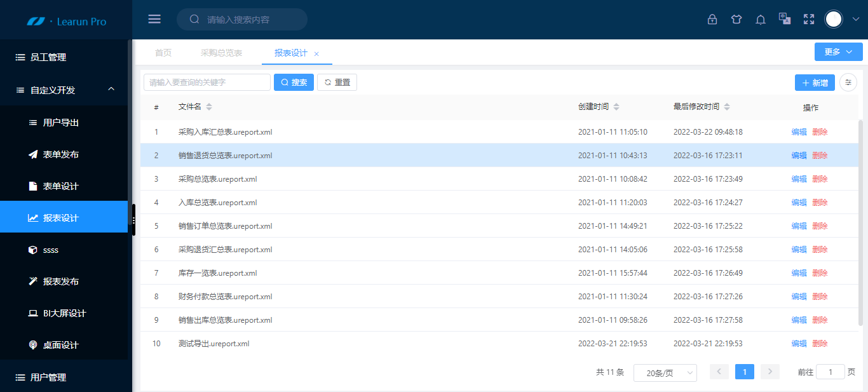Edit 库存一览表.ureport.xml row
868x392 pixels.
[799, 273]
